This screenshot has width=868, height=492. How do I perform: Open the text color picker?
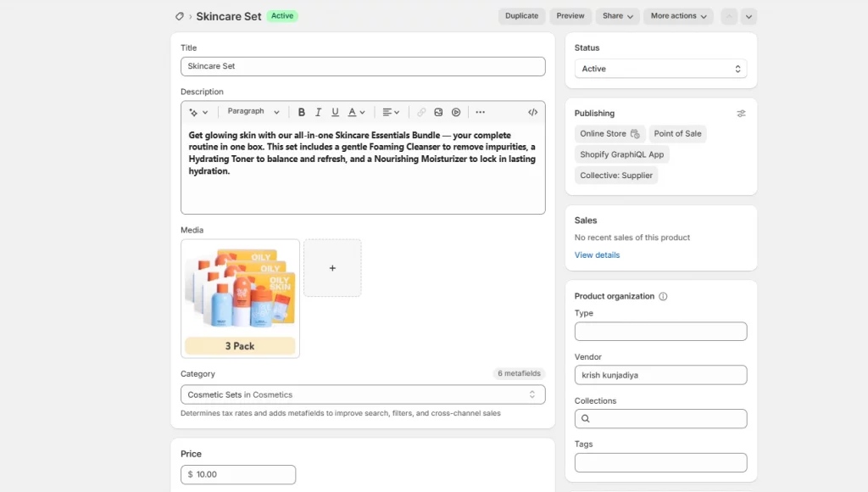352,111
